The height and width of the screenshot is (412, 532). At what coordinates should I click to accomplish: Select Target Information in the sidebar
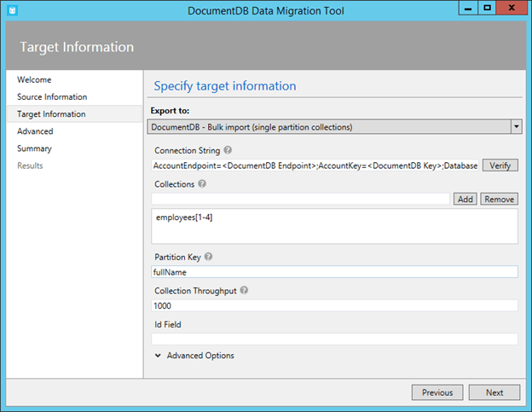pyautogui.click(x=51, y=114)
